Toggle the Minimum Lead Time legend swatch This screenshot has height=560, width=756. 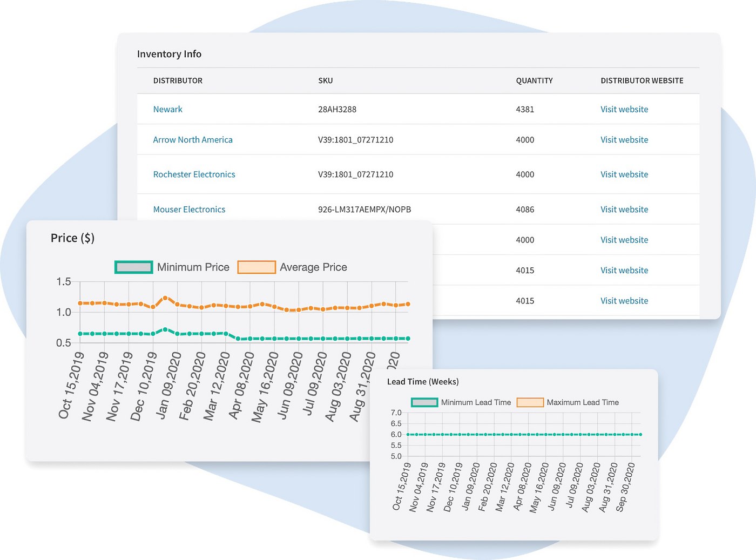(x=424, y=402)
